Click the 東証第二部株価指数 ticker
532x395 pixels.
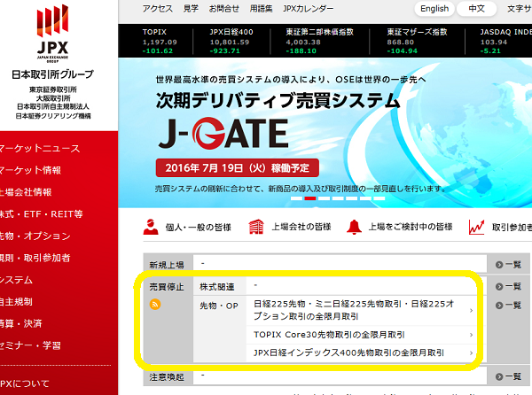319,42
